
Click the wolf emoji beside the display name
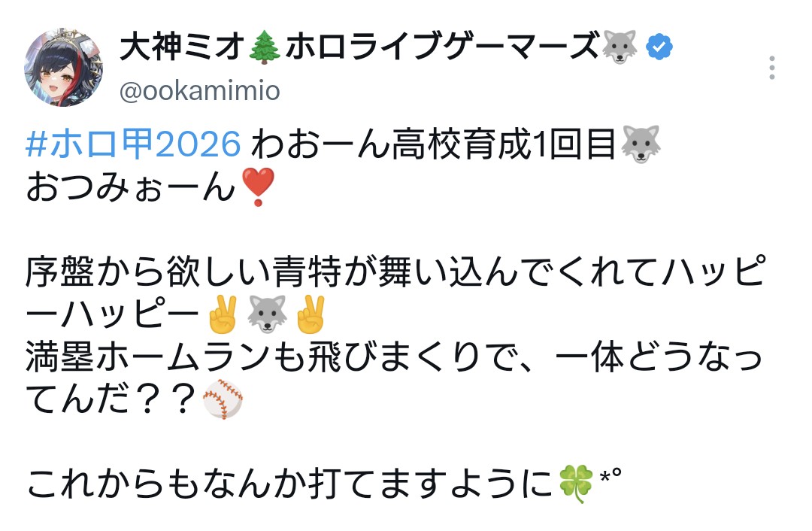pyautogui.click(x=620, y=47)
